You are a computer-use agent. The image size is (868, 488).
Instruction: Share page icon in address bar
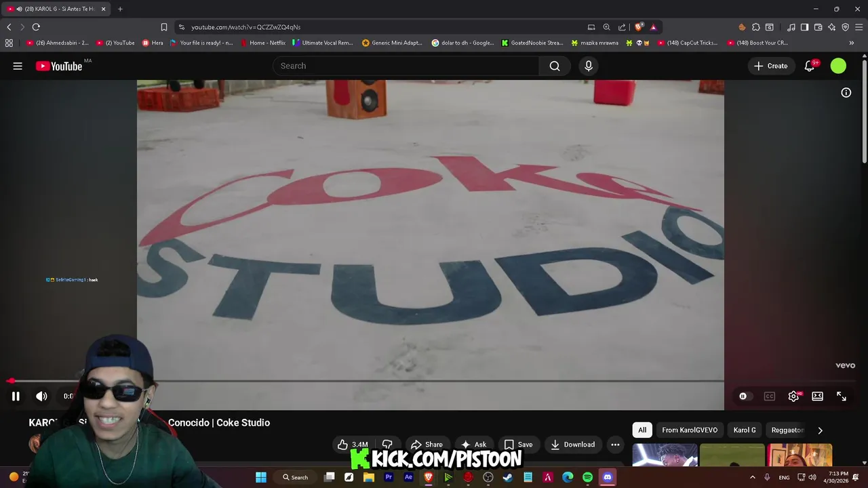click(x=622, y=27)
